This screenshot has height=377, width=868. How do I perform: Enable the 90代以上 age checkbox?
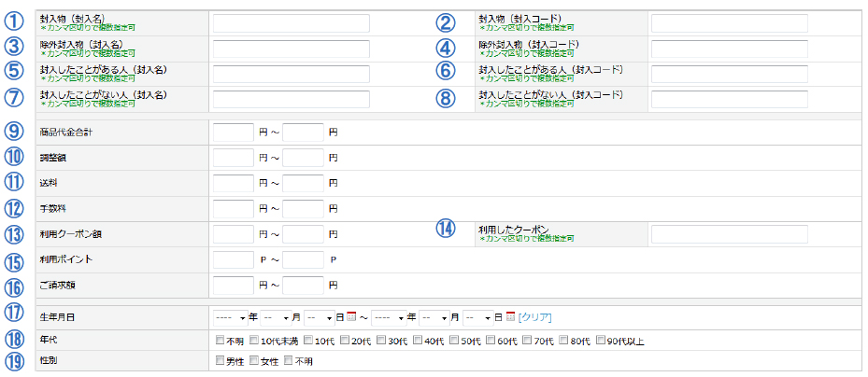point(601,341)
